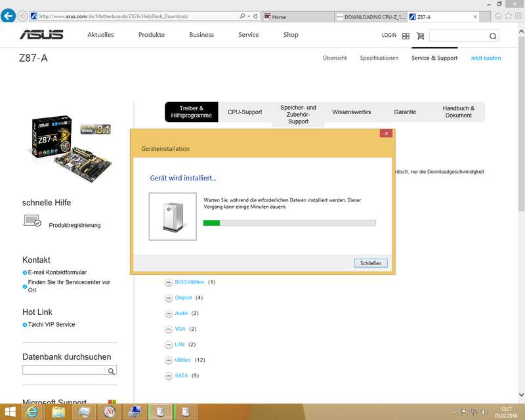The image size is (525, 420).
Task: Open the grid icon next to LOGIN
Action: point(406,36)
